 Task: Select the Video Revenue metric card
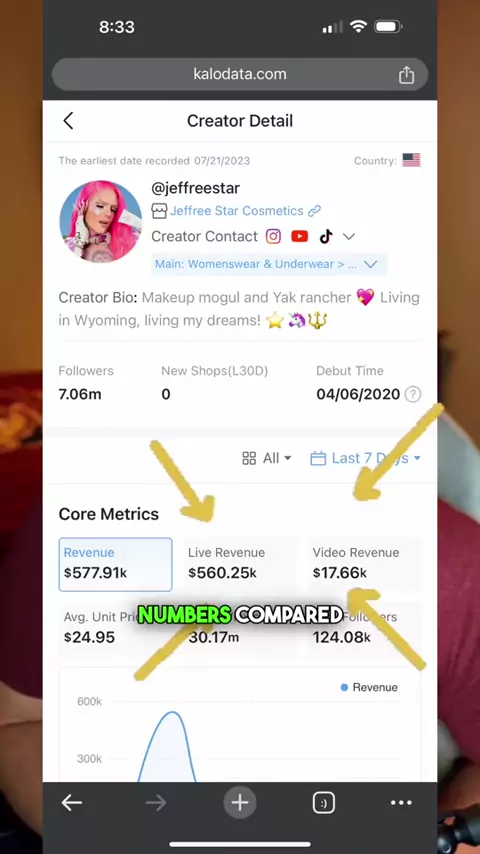364,564
